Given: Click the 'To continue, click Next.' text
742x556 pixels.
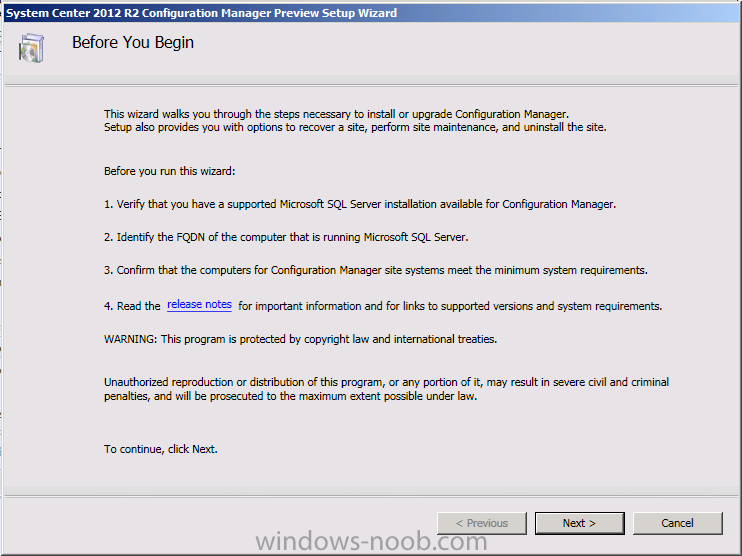Looking at the screenshot, I should click(x=161, y=449).
